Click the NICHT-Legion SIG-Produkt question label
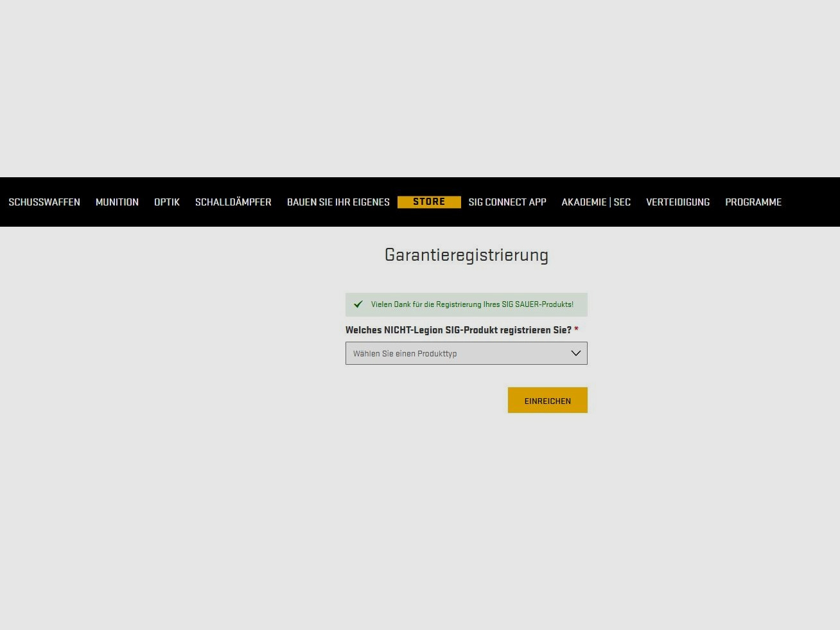The image size is (840, 630). [x=458, y=330]
